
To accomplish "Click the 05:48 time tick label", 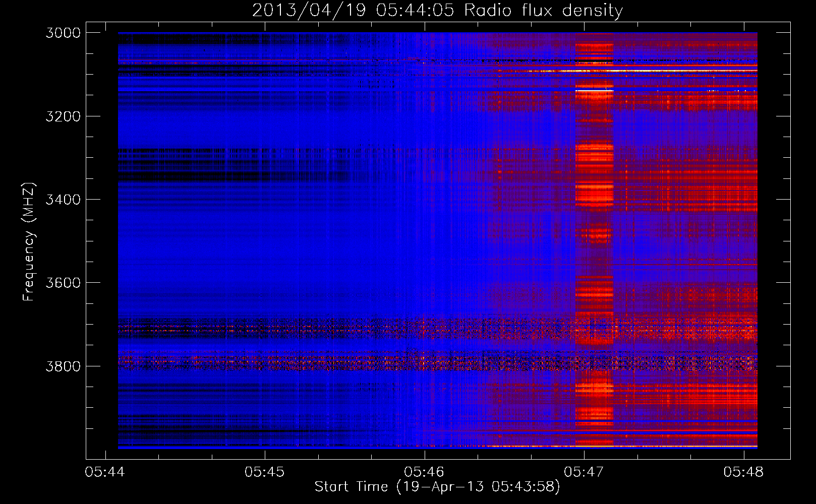I will click(x=743, y=472).
